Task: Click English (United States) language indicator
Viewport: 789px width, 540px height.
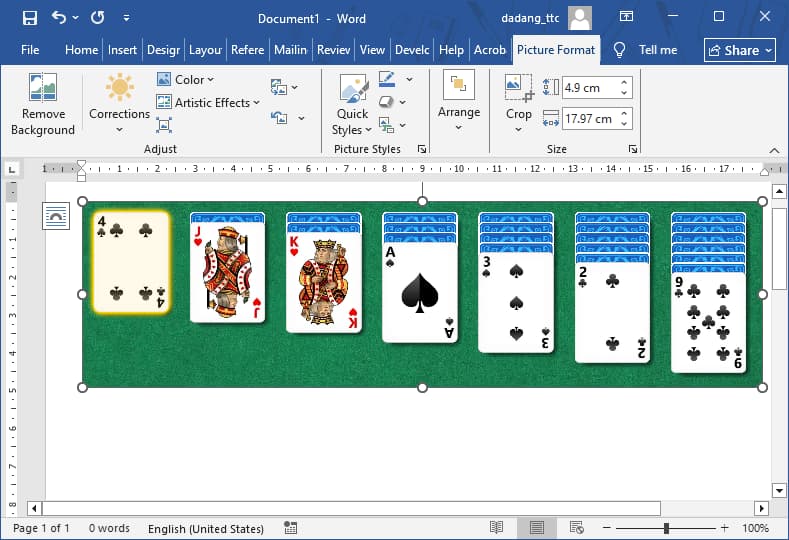Action: click(206, 529)
